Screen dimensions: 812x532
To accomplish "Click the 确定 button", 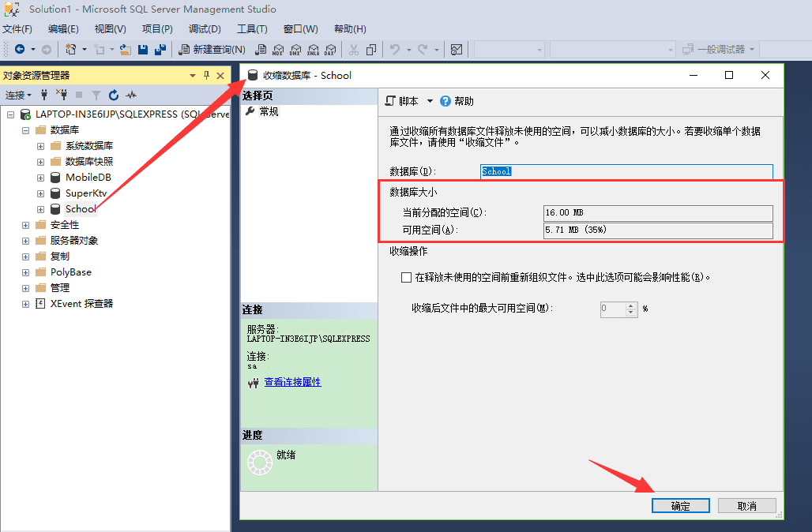I will [680, 506].
